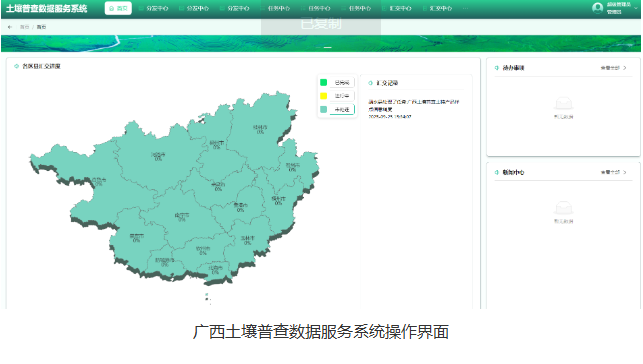Open the 首页 home tab
This screenshot has width=643, height=364.
click(118, 8)
